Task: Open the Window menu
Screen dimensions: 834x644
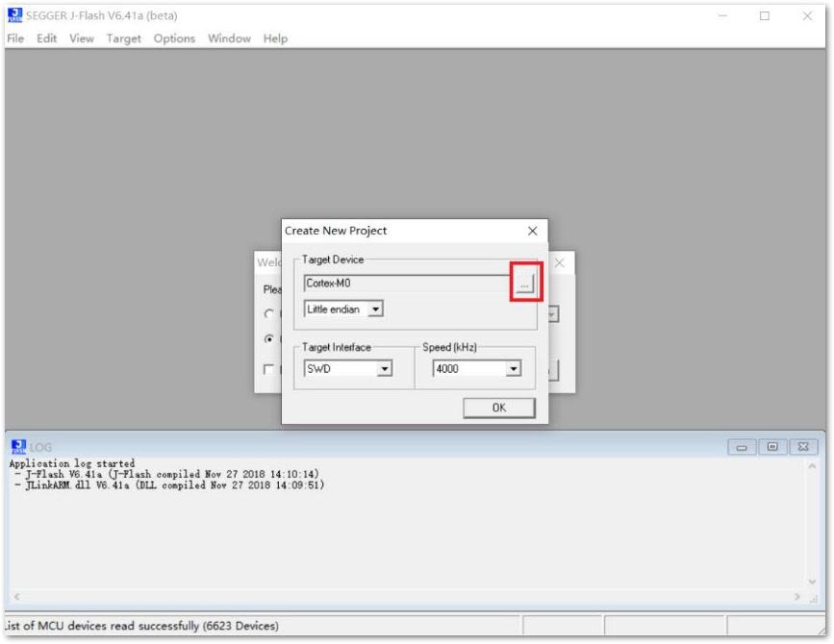Action: point(229,38)
